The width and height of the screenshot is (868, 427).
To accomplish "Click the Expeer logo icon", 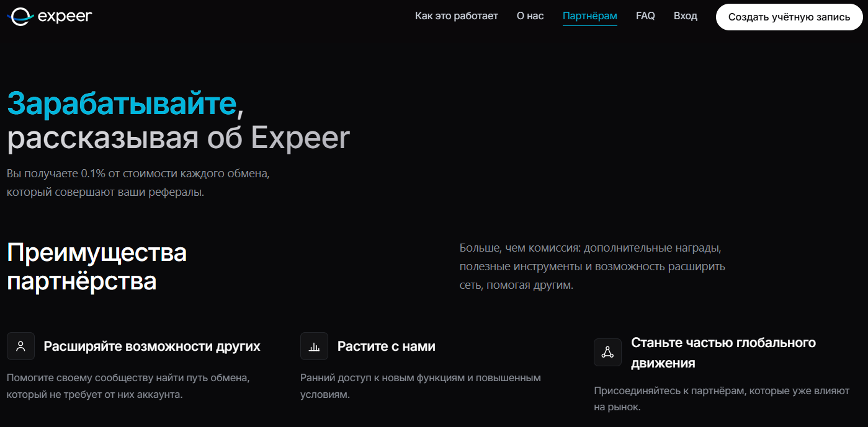I will pos(20,17).
